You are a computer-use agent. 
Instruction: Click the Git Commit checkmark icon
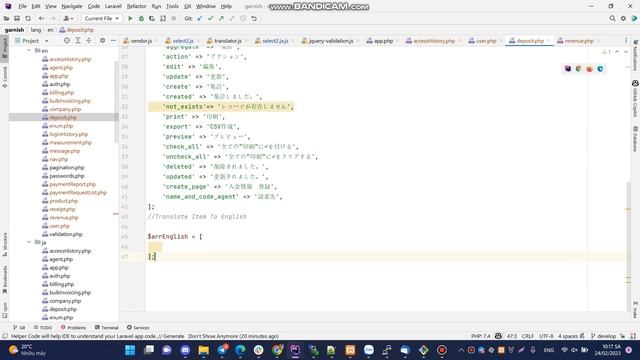(210, 18)
